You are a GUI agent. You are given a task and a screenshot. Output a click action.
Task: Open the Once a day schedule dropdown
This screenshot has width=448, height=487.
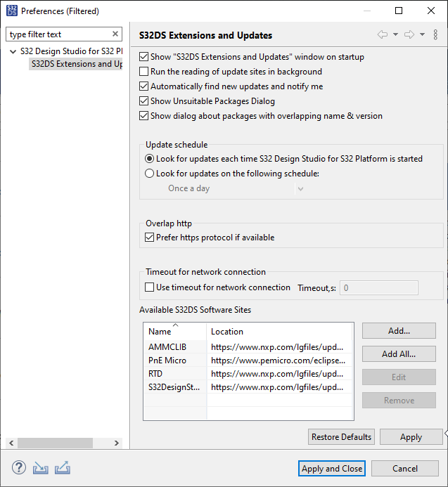point(235,188)
